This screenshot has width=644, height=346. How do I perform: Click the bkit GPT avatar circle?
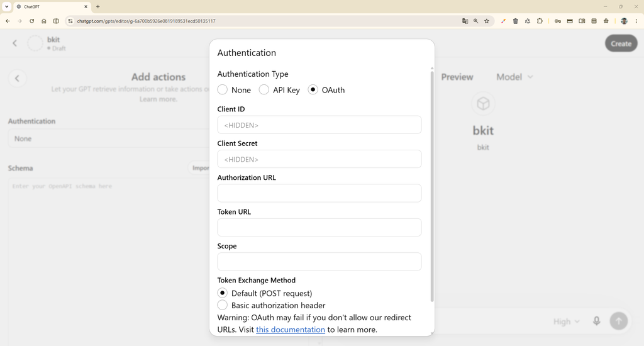[x=35, y=43]
